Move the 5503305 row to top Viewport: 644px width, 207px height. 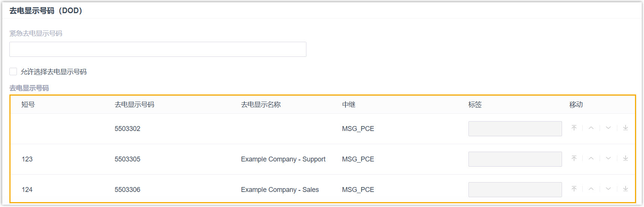click(x=574, y=158)
